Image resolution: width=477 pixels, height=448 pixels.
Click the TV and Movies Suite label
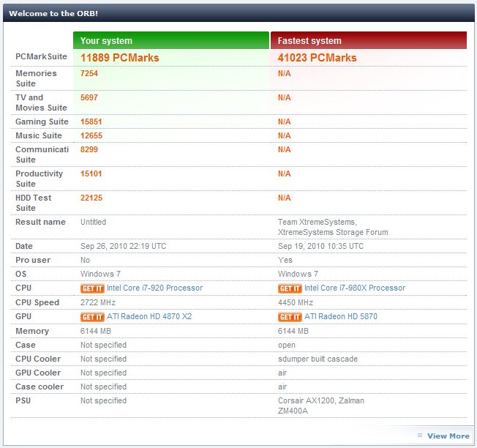[41, 102]
